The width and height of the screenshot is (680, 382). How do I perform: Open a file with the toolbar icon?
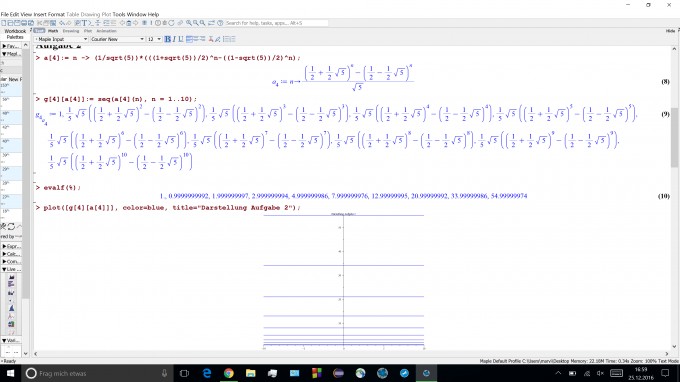(x=10, y=23)
